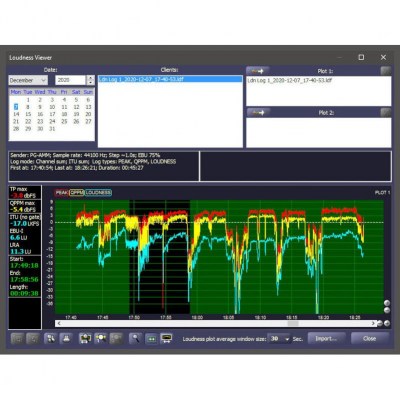
Task: Toggle the QPPM curve legend button
Action: pos(77,193)
